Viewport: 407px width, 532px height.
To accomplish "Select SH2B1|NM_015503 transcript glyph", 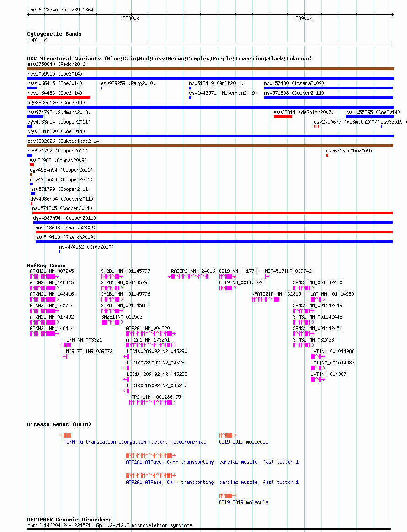I will 112,322.
